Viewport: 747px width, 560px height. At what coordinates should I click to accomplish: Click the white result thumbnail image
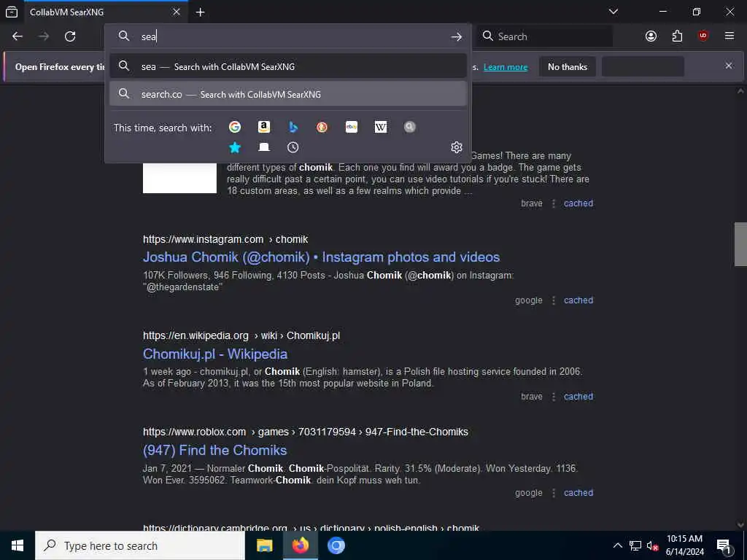point(179,178)
